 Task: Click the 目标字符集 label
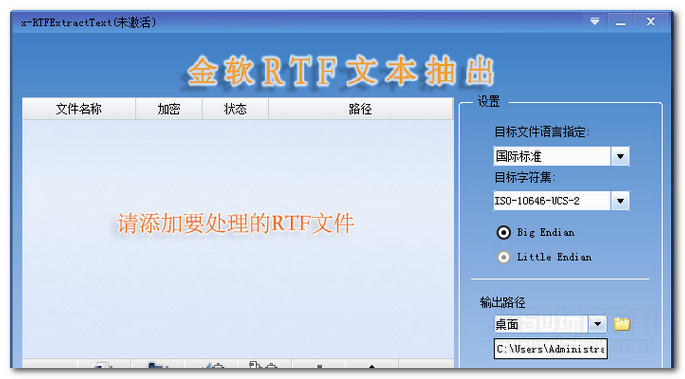525,177
